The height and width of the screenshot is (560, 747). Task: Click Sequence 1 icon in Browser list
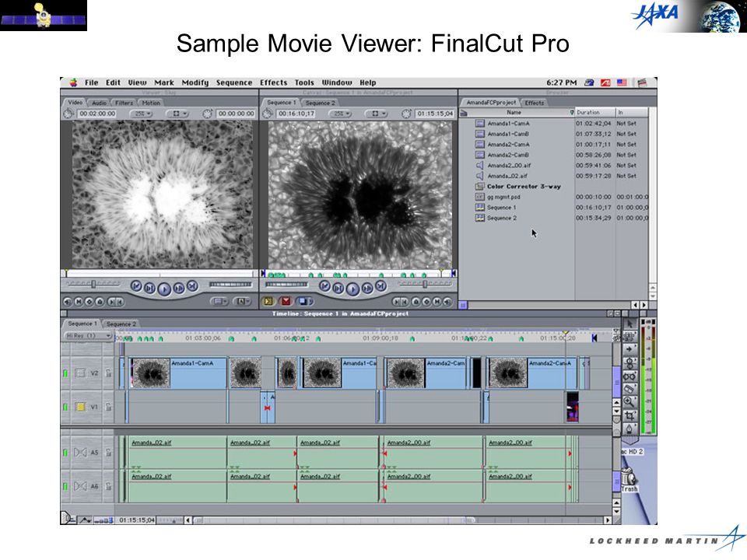click(x=480, y=207)
